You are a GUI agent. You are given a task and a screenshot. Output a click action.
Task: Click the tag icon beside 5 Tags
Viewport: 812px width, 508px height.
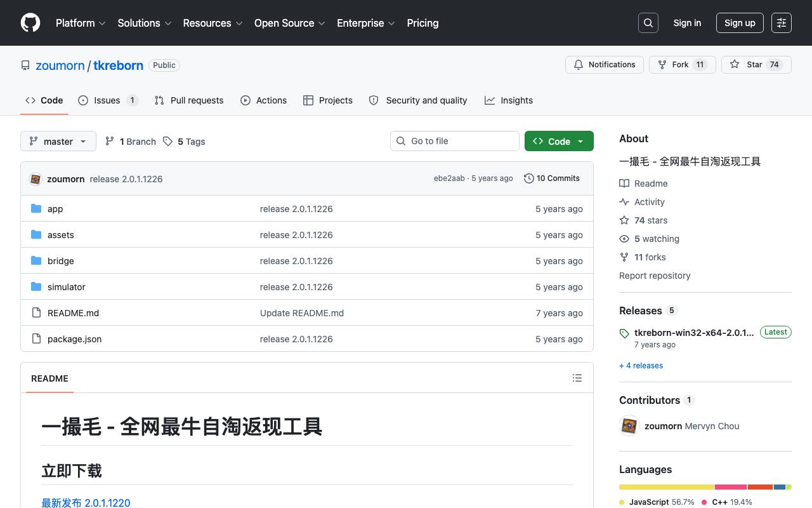[x=167, y=142]
